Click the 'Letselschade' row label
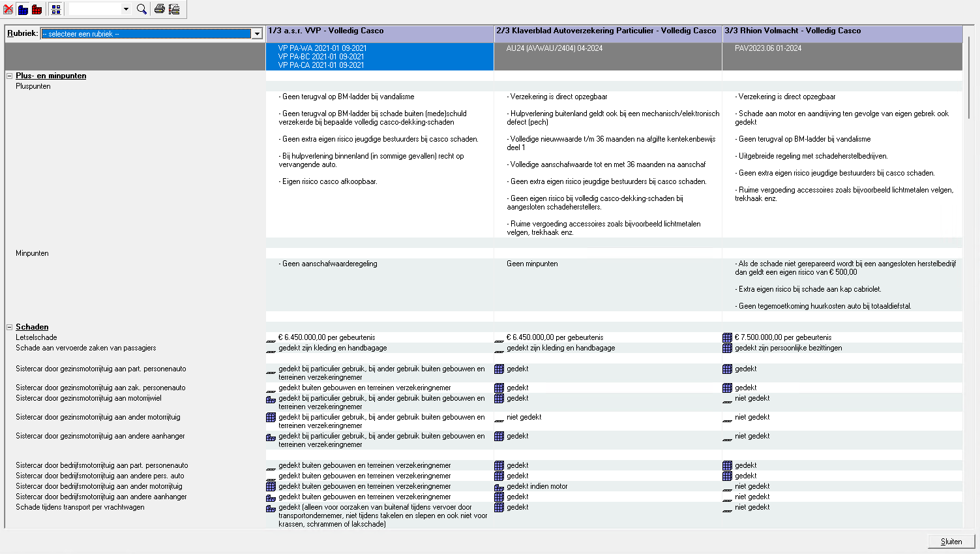This screenshot has height=554, width=980. coord(37,337)
